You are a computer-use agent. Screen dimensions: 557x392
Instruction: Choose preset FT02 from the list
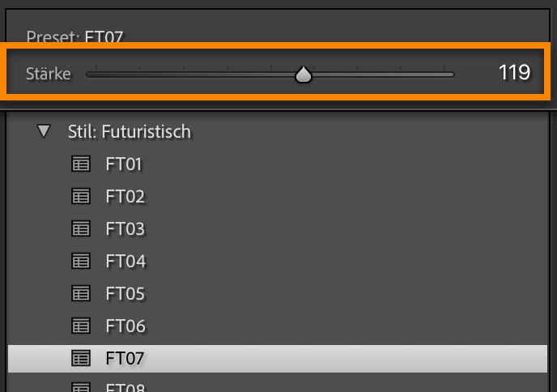point(125,197)
